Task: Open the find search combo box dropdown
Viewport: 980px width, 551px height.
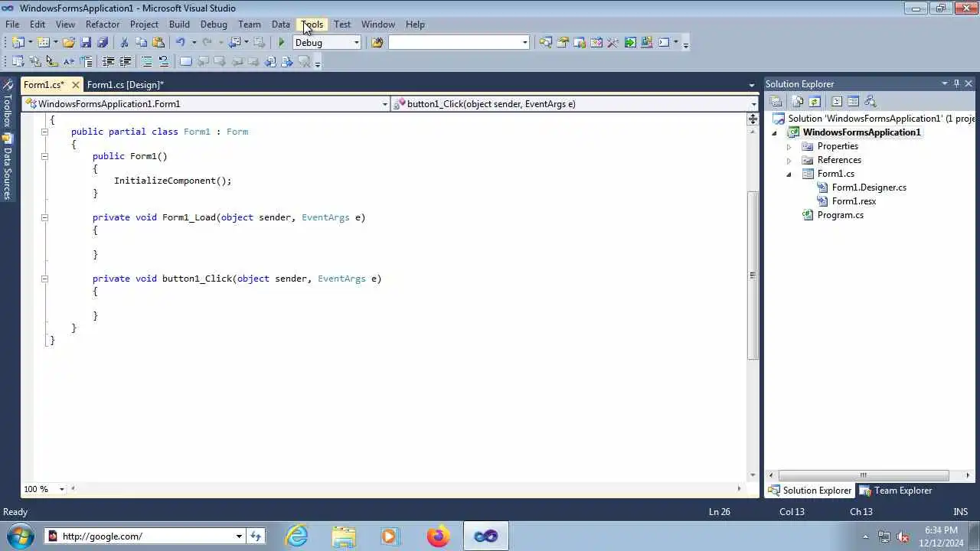Action: point(525,43)
